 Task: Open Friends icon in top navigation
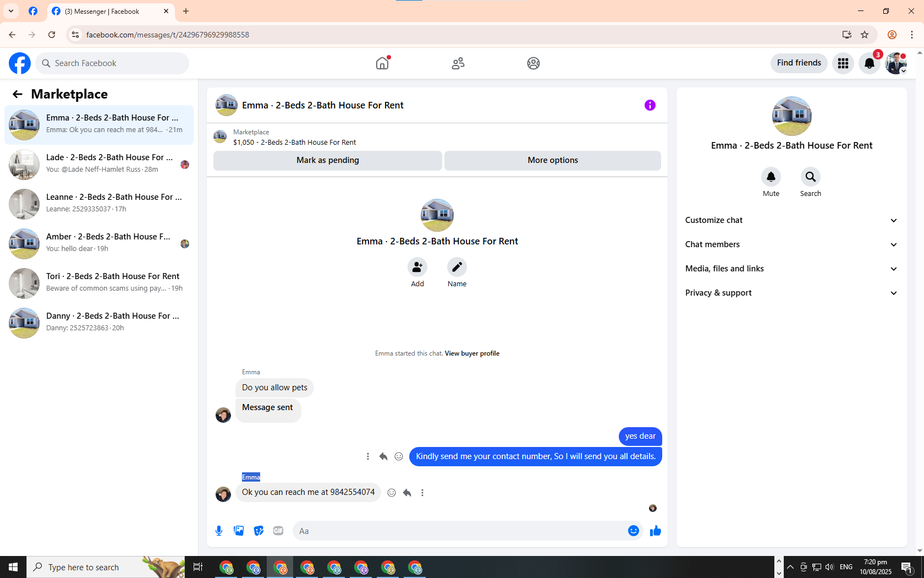[x=458, y=63]
